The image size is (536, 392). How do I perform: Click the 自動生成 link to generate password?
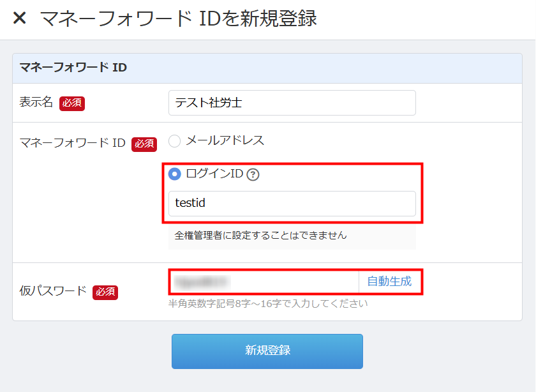click(389, 281)
